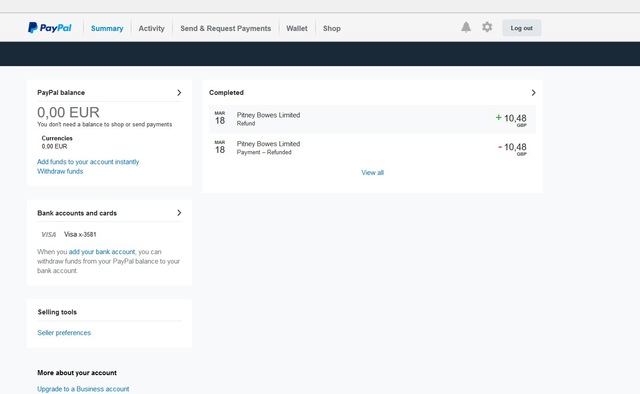Viewport: 640px width, 394px height.
Task: Click Add funds to your account instantly
Action: pyautogui.click(x=88, y=162)
